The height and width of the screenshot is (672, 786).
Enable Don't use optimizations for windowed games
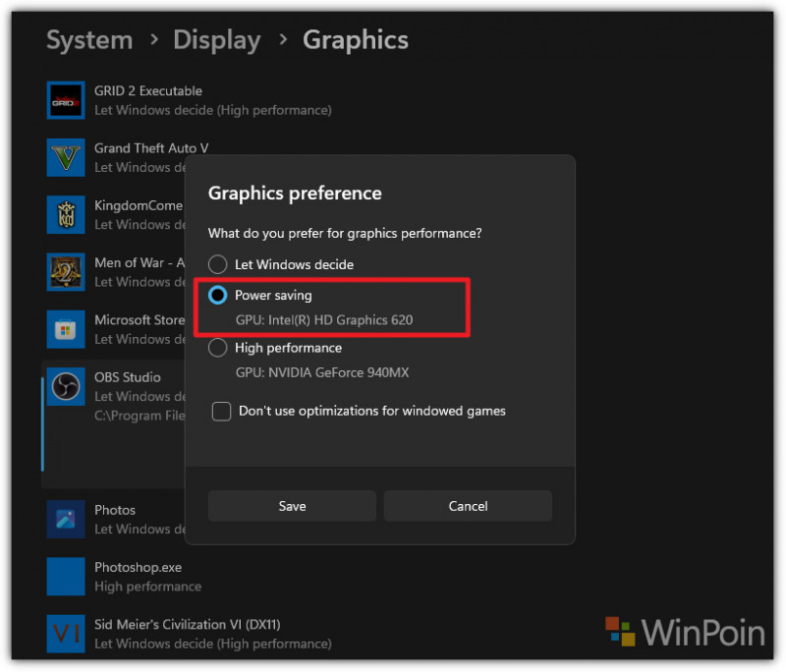[221, 411]
